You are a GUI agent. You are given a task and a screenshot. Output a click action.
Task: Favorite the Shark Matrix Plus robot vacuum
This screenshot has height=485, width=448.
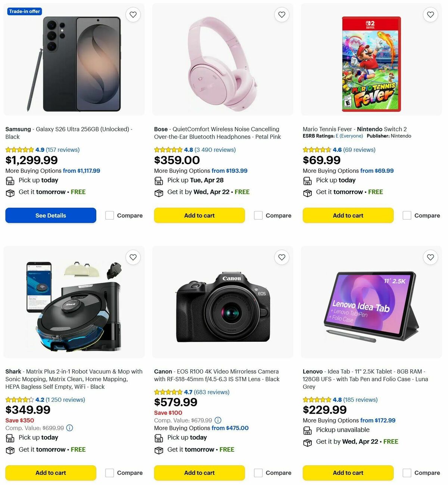point(133,257)
